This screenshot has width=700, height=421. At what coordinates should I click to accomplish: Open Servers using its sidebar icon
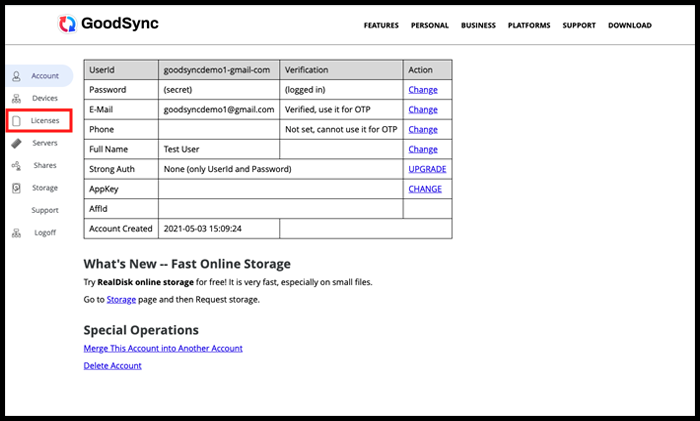tap(17, 143)
